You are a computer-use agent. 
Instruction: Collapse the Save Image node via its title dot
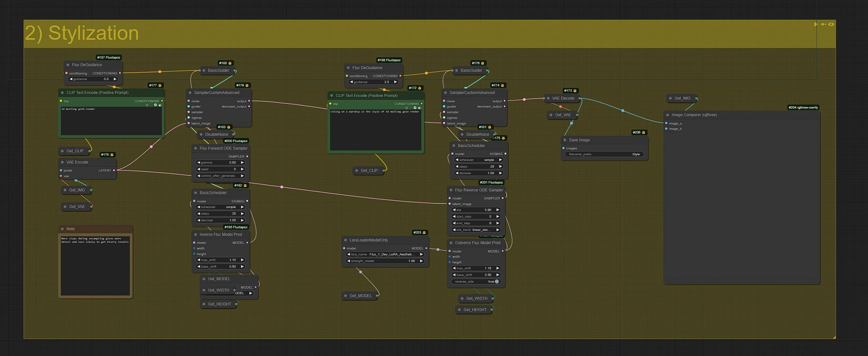click(565, 140)
